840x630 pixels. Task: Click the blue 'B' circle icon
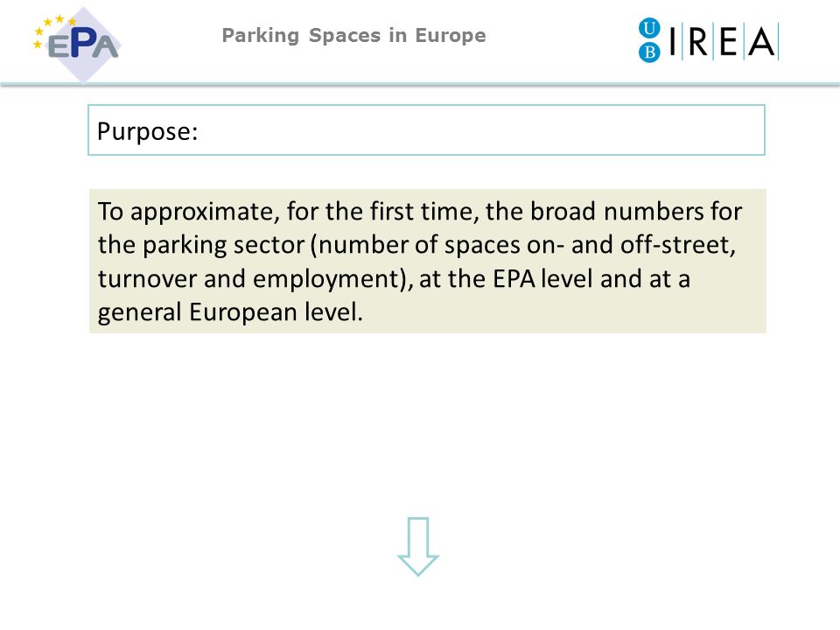[x=649, y=52]
